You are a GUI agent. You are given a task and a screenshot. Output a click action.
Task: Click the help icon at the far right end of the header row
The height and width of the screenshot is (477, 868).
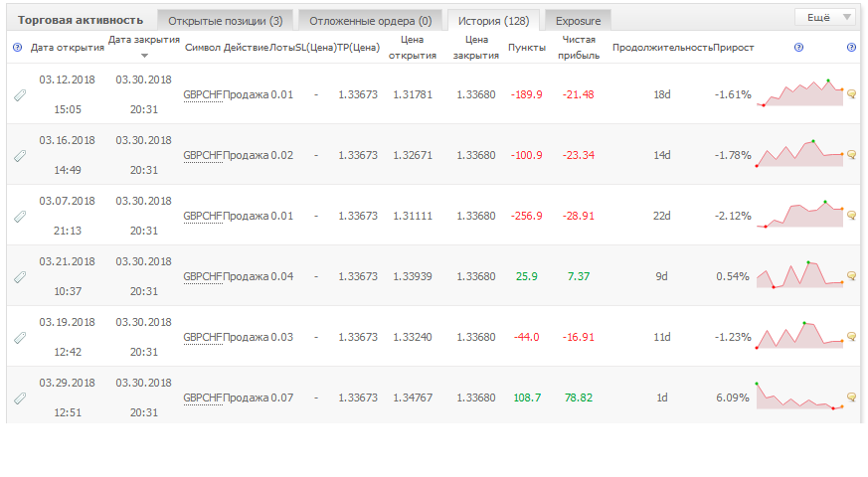click(x=851, y=48)
